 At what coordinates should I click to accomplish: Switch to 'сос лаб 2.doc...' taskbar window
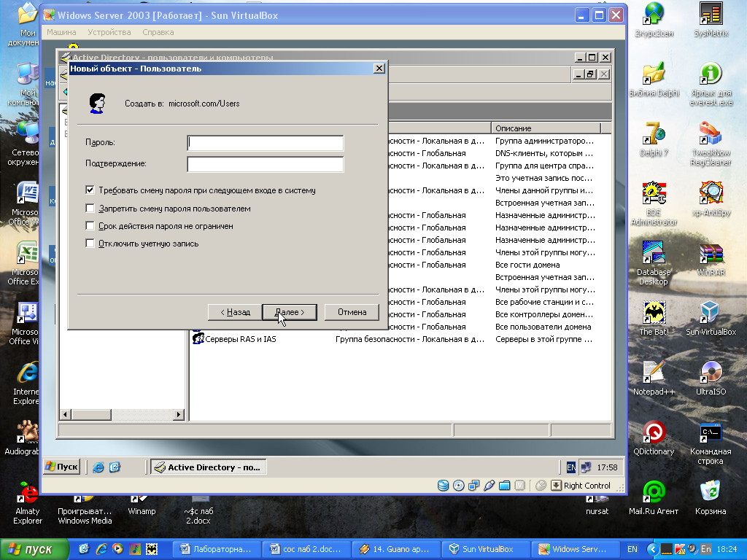[x=306, y=549]
